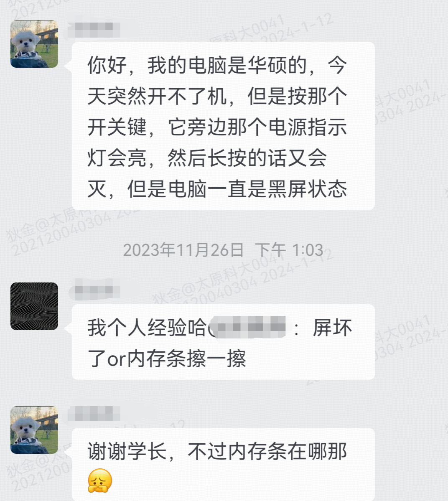Click the 2023年11月26日 下午 1:03 timestamp
The image size is (448, 501).
click(x=223, y=250)
